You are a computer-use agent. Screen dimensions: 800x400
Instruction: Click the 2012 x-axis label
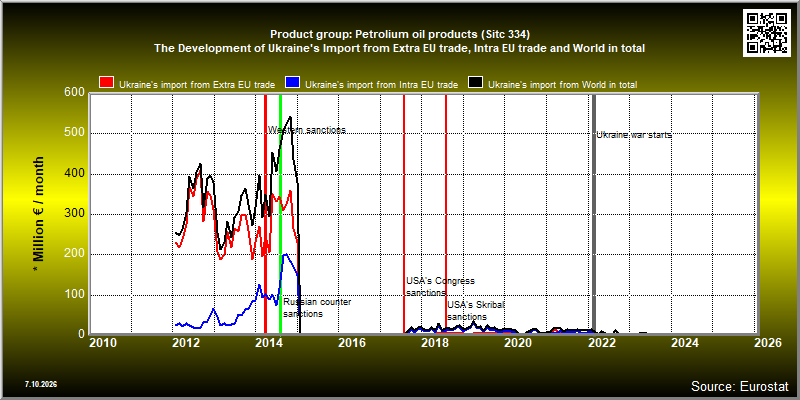point(186,343)
